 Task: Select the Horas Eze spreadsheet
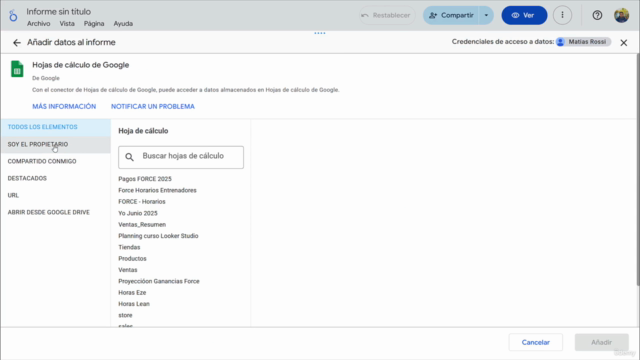132,293
